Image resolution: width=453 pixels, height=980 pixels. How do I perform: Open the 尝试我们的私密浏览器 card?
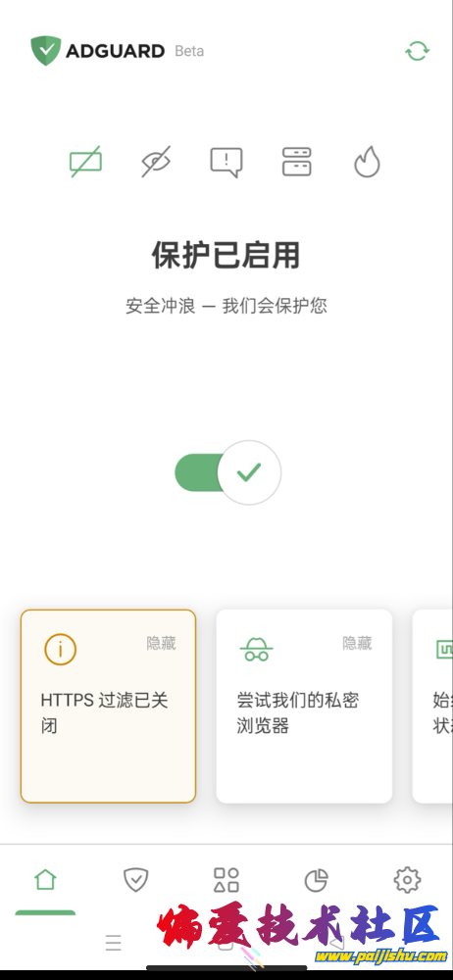coord(304,707)
